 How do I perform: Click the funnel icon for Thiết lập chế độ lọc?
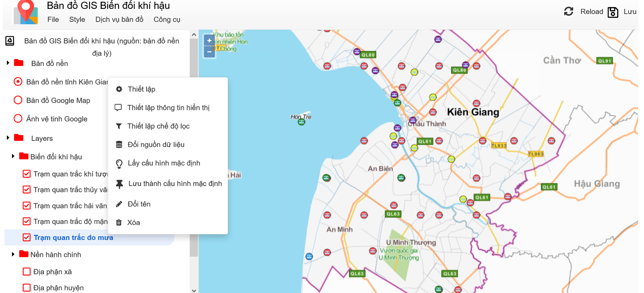coord(119,126)
